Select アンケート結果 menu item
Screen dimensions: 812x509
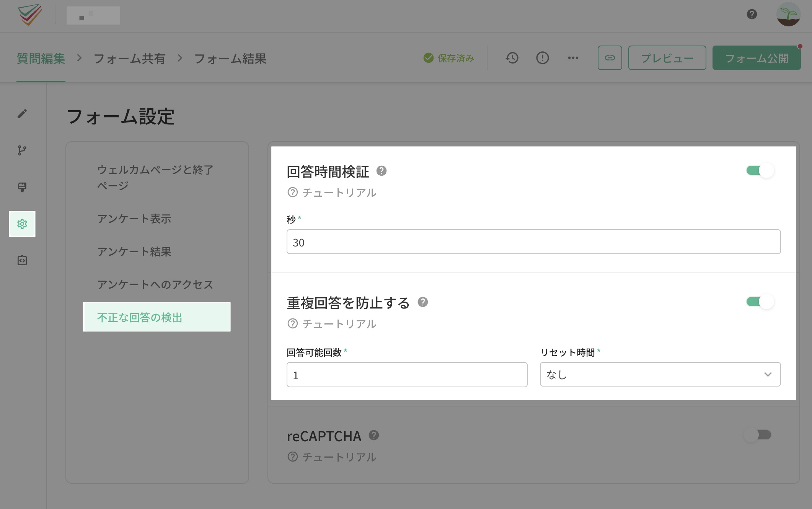tap(157, 251)
